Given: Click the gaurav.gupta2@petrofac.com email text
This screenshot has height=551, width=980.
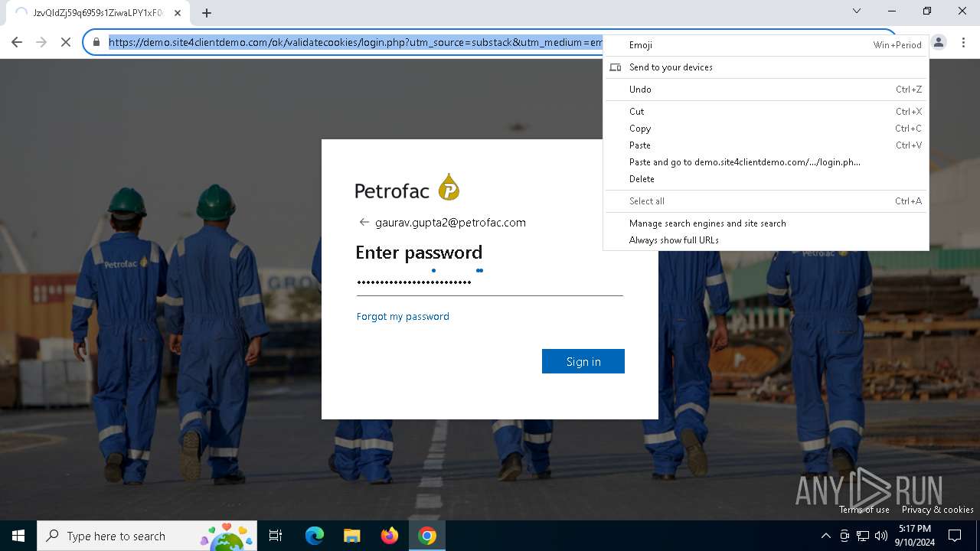Looking at the screenshot, I should 450,223.
